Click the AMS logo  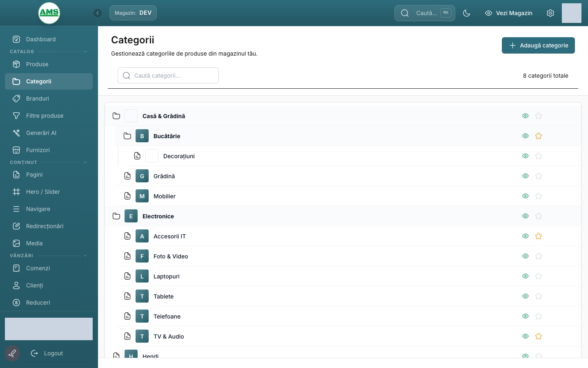49,13
